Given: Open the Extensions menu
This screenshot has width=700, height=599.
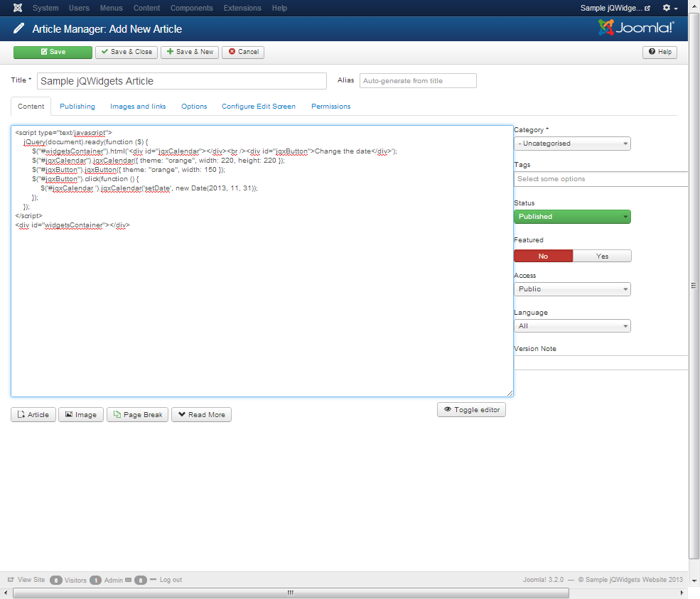Looking at the screenshot, I should click(x=242, y=8).
